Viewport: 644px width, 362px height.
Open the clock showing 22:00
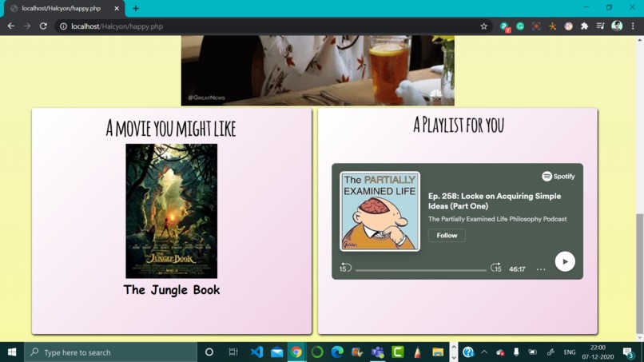[x=598, y=352]
